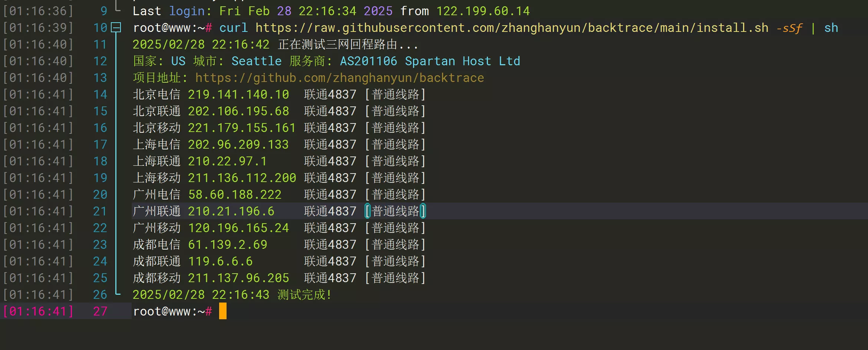868x350 pixels.
Task: Click the Last login IP 122.199.60.14
Action: pyautogui.click(x=483, y=11)
